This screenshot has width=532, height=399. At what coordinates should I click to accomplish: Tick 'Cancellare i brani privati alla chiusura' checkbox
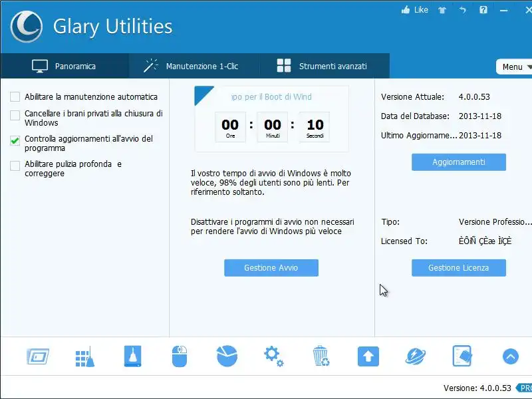pyautogui.click(x=15, y=115)
